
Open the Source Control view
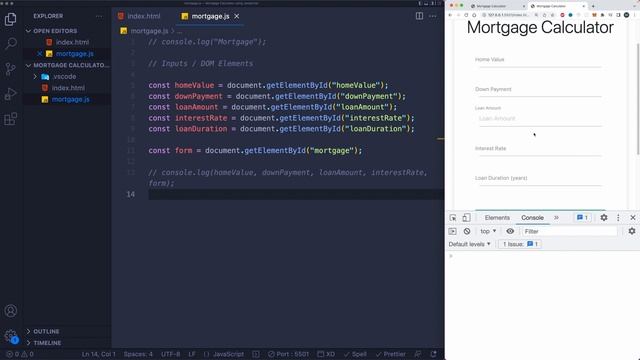point(11,69)
